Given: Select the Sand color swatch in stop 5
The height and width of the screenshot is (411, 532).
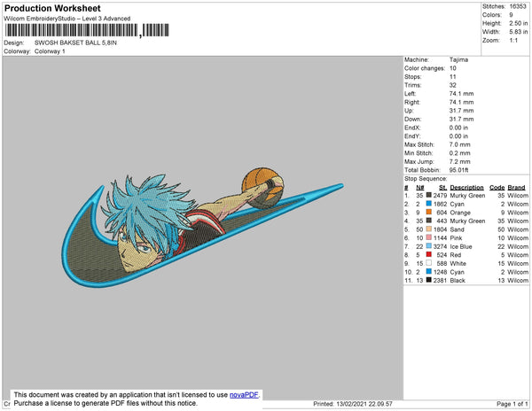Looking at the screenshot, I should 429,229.
